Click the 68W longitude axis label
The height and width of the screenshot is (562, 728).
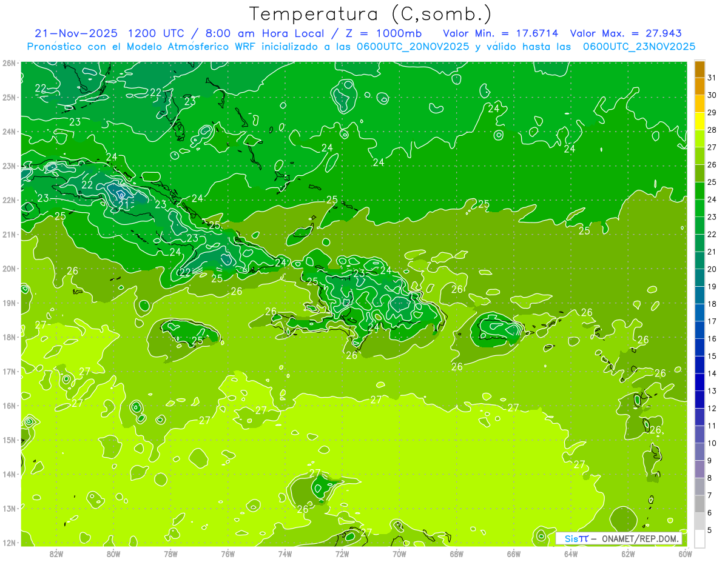[x=456, y=553]
